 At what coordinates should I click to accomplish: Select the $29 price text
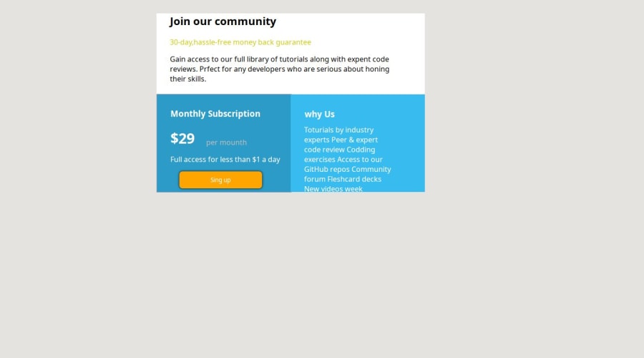(x=182, y=138)
